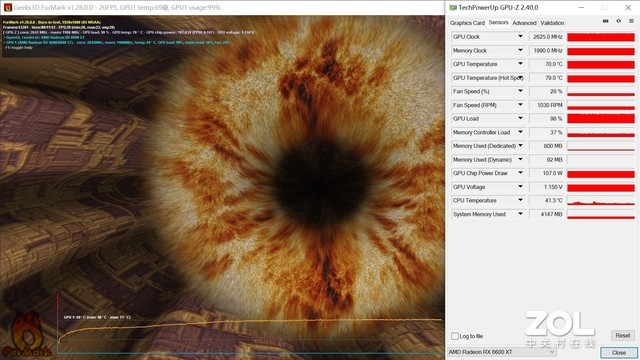Open the GPU Chip Power Draw dropdown
Viewport: 640px width, 360px height.
[520, 173]
